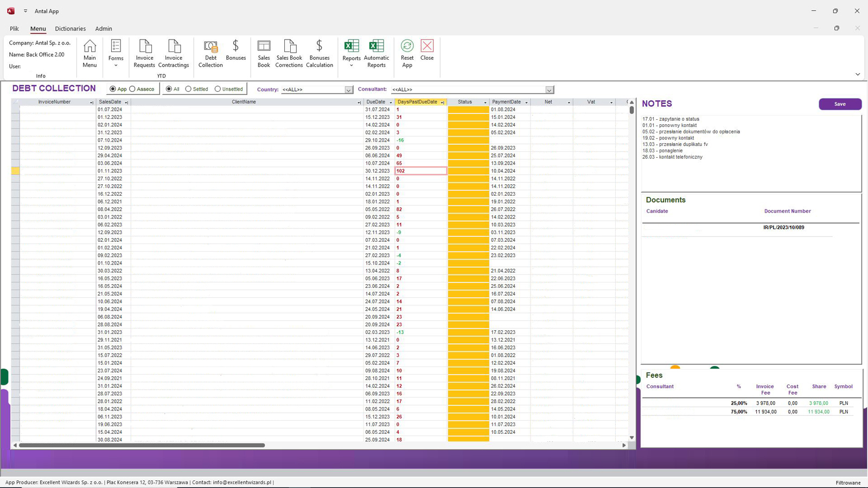
Task: Open the Main Menu home icon
Action: [90, 53]
